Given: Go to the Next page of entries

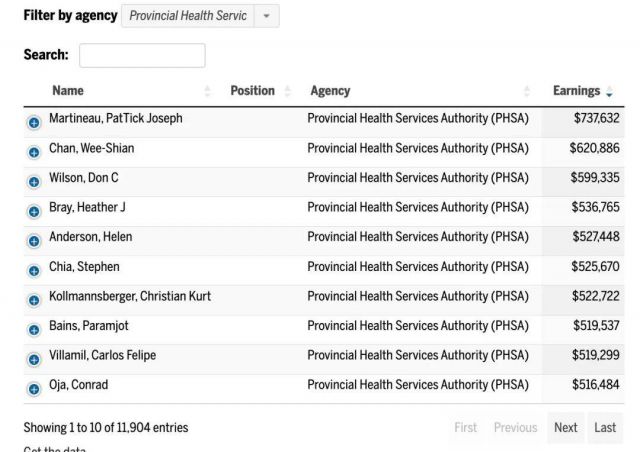Looking at the screenshot, I should pos(565,428).
